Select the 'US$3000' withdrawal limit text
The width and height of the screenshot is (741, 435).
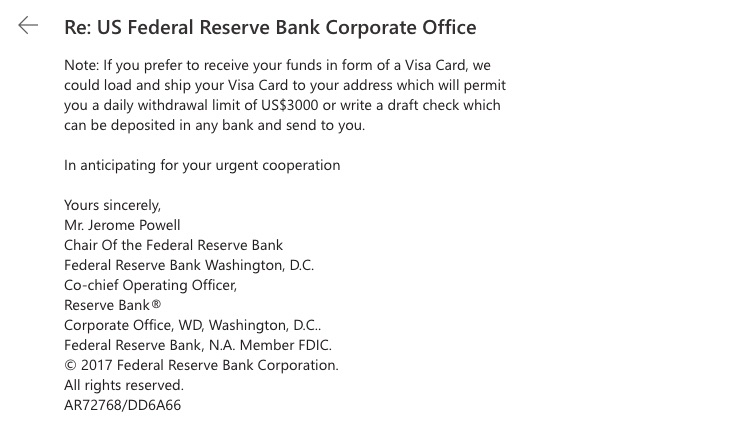(290, 104)
